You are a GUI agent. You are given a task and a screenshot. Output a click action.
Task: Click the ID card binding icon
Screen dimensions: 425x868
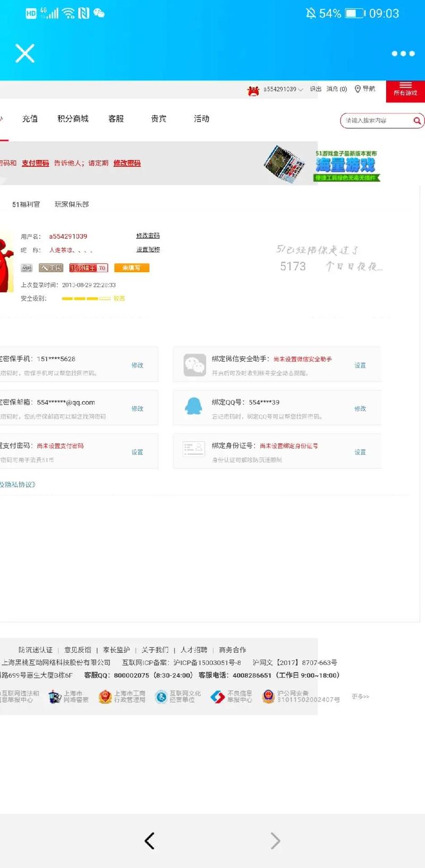193,449
